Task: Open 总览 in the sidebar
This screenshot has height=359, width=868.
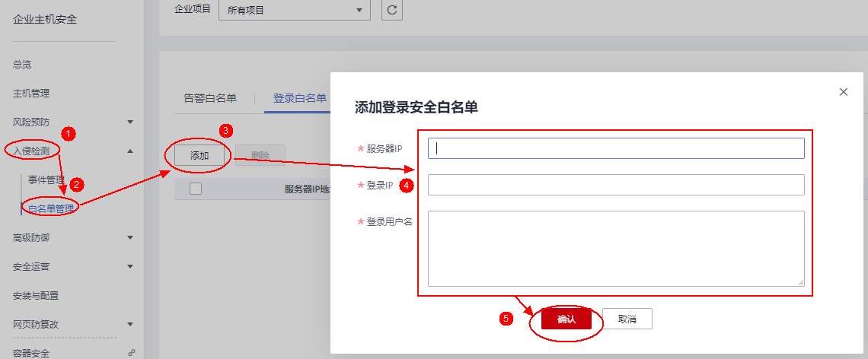Action: point(22,64)
